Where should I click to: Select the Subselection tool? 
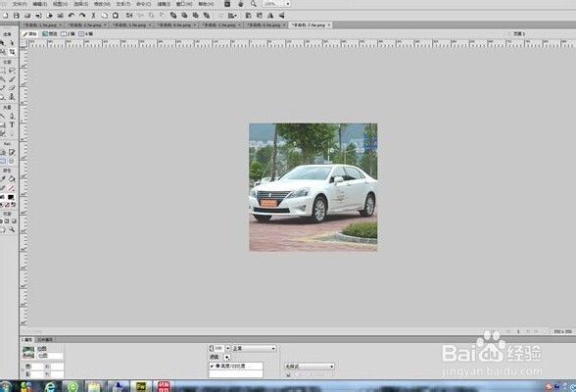pos(12,43)
